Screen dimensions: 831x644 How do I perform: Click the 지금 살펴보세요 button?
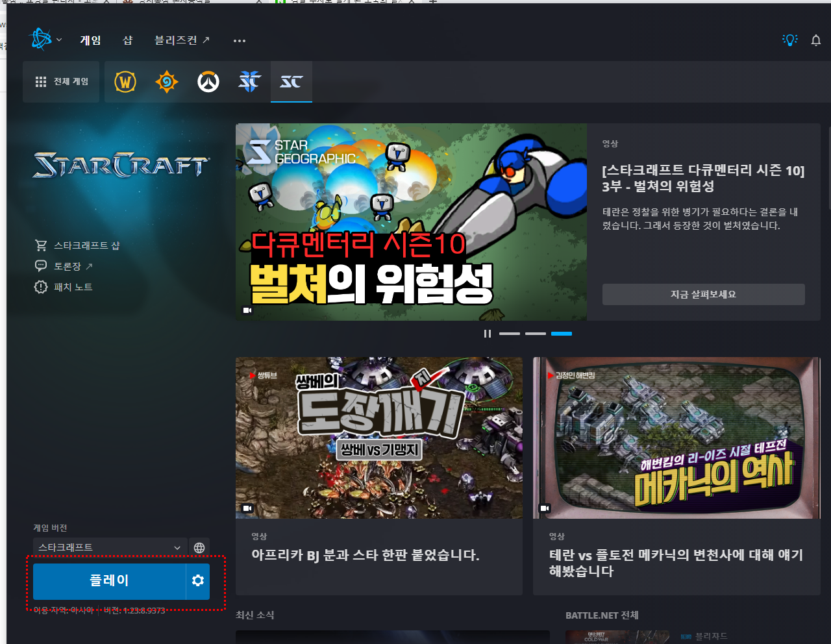[x=704, y=294]
